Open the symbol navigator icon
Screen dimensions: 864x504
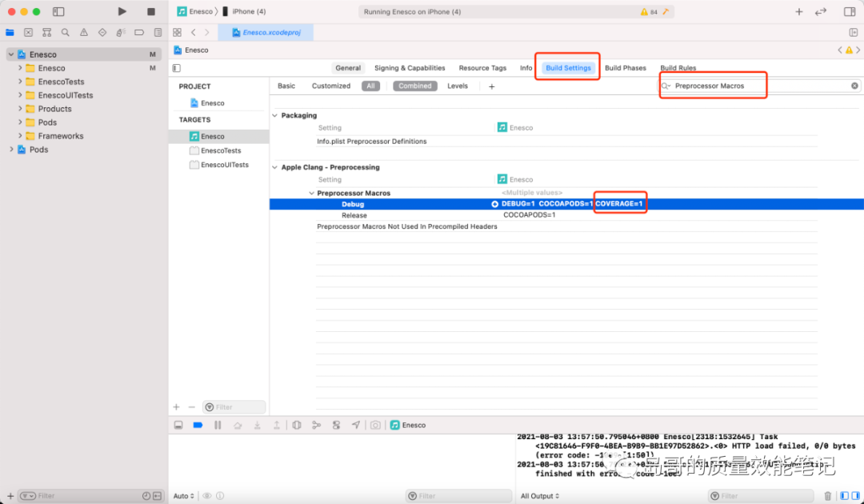(x=47, y=33)
